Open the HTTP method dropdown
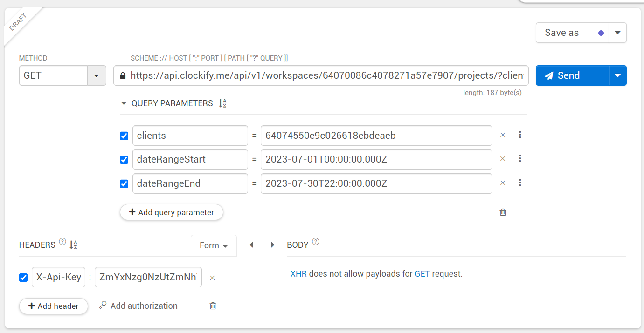 97,75
